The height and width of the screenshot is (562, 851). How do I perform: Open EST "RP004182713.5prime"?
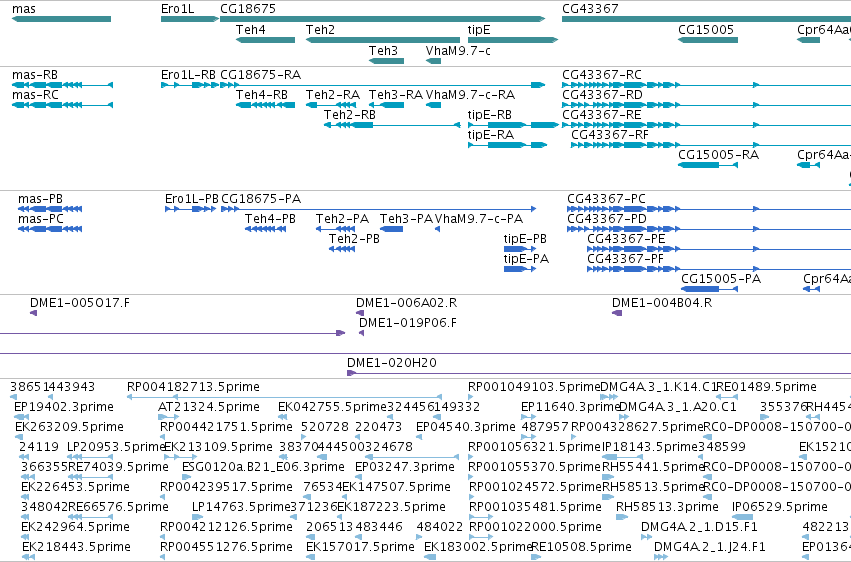click(193, 387)
